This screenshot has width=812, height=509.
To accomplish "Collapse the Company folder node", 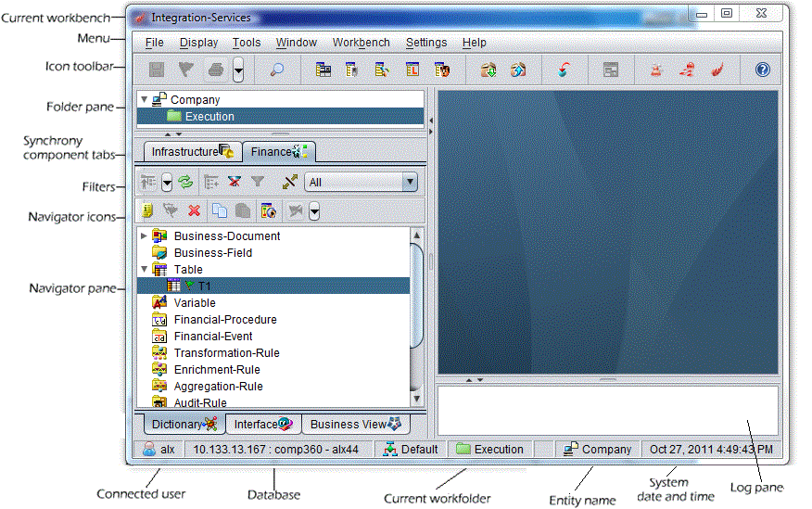I will pos(144,99).
